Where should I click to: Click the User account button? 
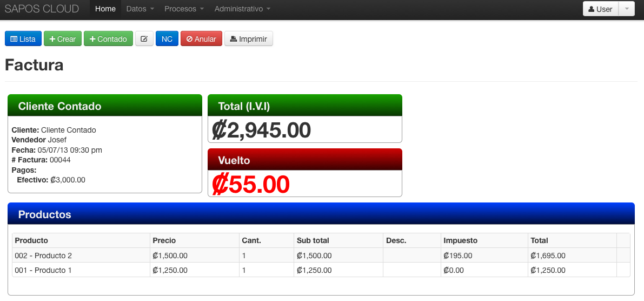600,9
